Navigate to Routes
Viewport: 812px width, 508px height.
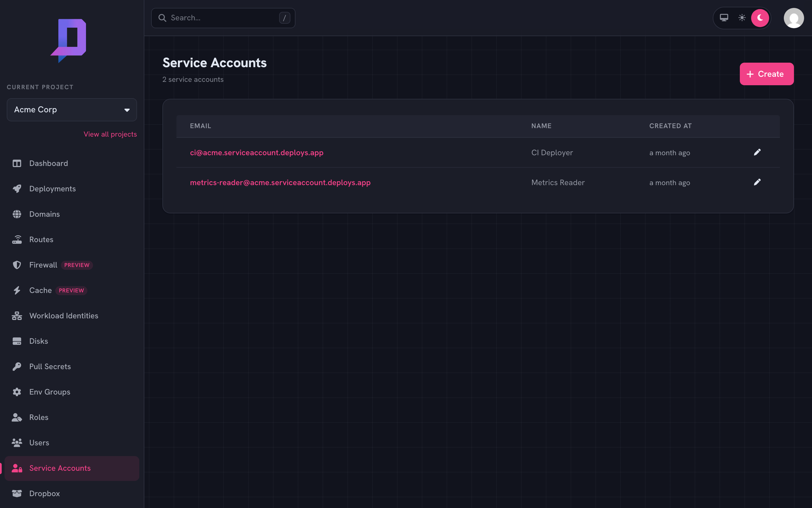coord(72,240)
